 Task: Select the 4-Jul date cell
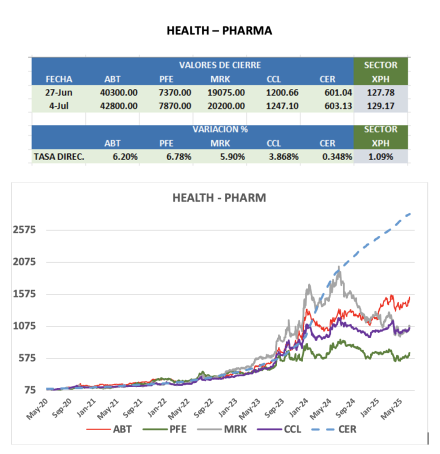click(x=59, y=106)
